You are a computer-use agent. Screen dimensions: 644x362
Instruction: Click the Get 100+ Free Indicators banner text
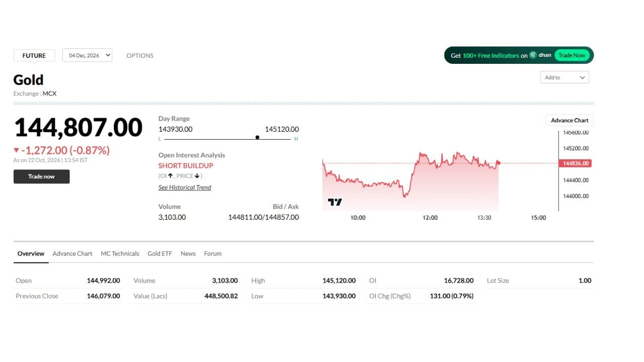pos(489,55)
